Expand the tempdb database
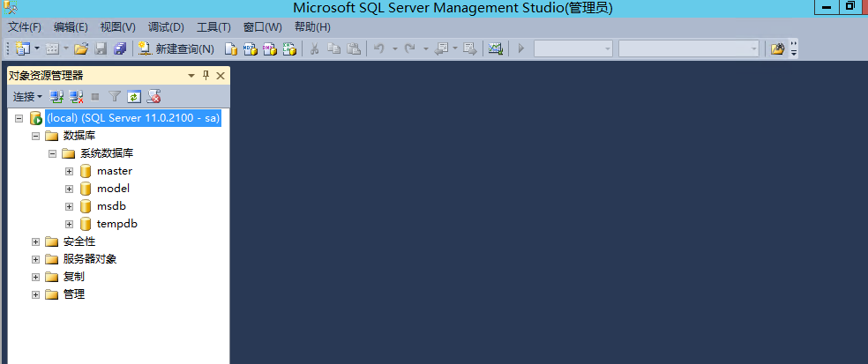The height and width of the screenshot is (364, 868). pos(69,225)
